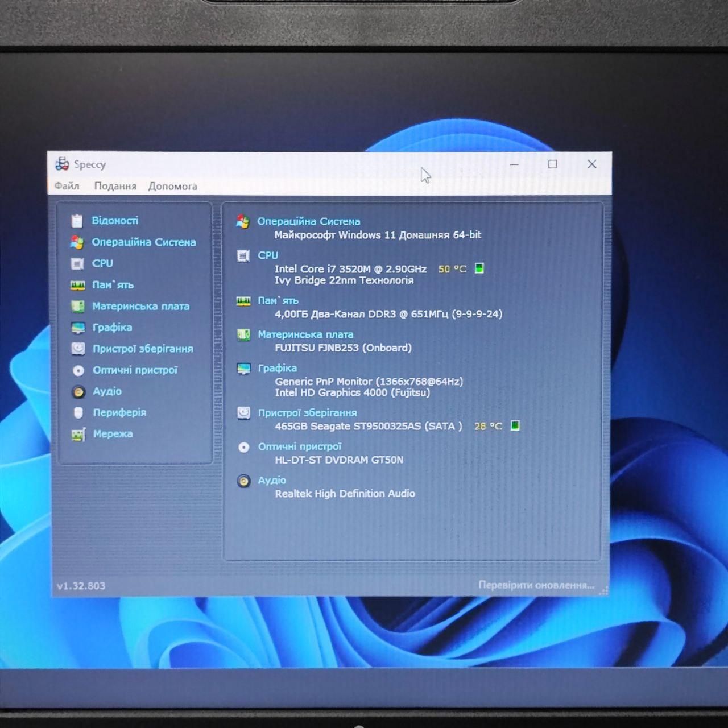Click the monitor icon beside Графіка heading
Image resolution: width=728 pixels, height=728 pixels.
click(x=243, y=369)
